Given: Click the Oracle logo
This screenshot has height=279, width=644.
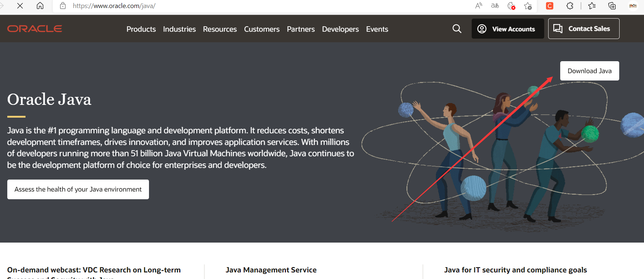Looking at the screenshot, I should [x=35, y=29].
